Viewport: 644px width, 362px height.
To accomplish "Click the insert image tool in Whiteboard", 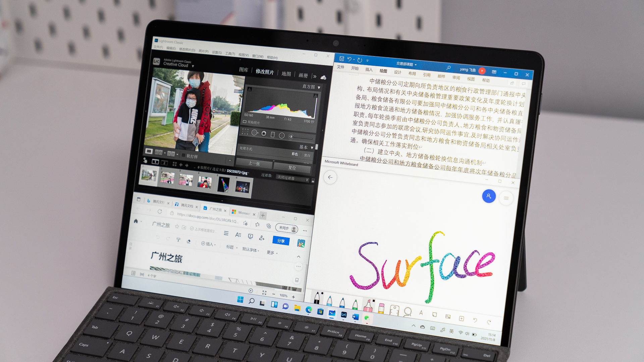I will [448, 316].
